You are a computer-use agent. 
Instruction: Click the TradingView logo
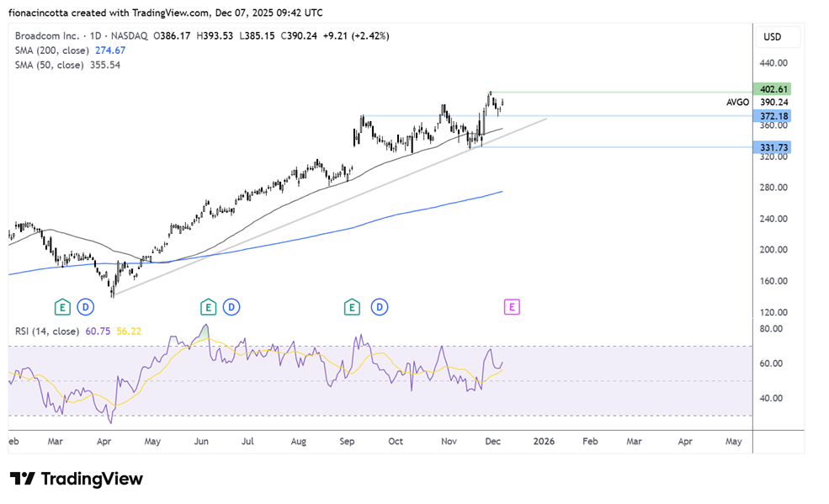tap(77, 479)
